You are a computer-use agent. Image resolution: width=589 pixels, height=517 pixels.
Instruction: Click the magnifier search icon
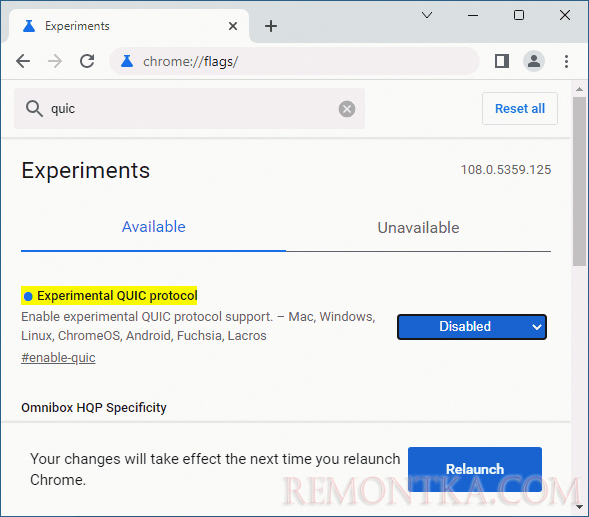tap(34, 109)
